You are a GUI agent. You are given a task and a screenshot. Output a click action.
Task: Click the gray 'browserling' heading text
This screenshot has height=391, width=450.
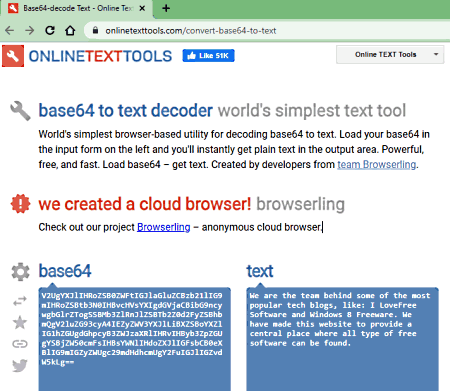pyautogui.click(x=300, y=204)
